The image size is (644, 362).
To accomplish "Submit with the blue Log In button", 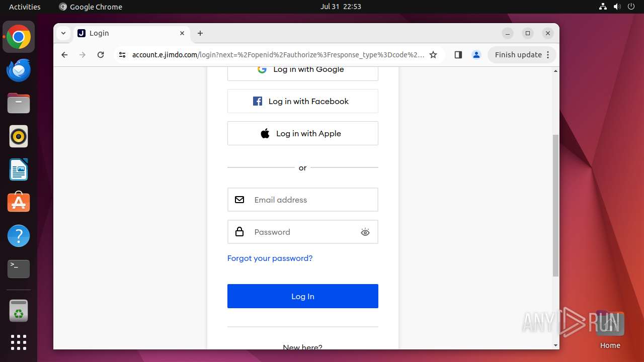I will click(303, 296).
